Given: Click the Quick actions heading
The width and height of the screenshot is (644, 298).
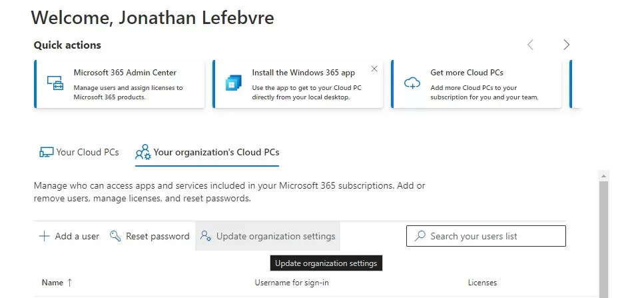Looking at the screenshot, I should coord(67,45).
